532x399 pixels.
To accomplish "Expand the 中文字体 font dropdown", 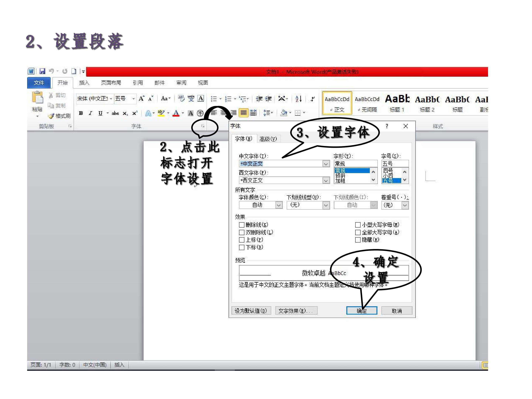I will click(x=326, y=164).
